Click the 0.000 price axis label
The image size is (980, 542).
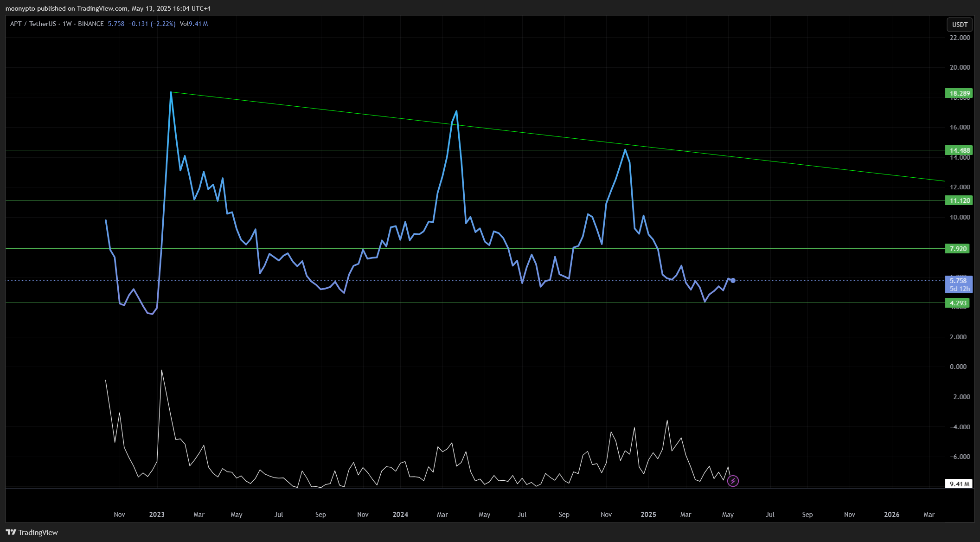(958, 367)
